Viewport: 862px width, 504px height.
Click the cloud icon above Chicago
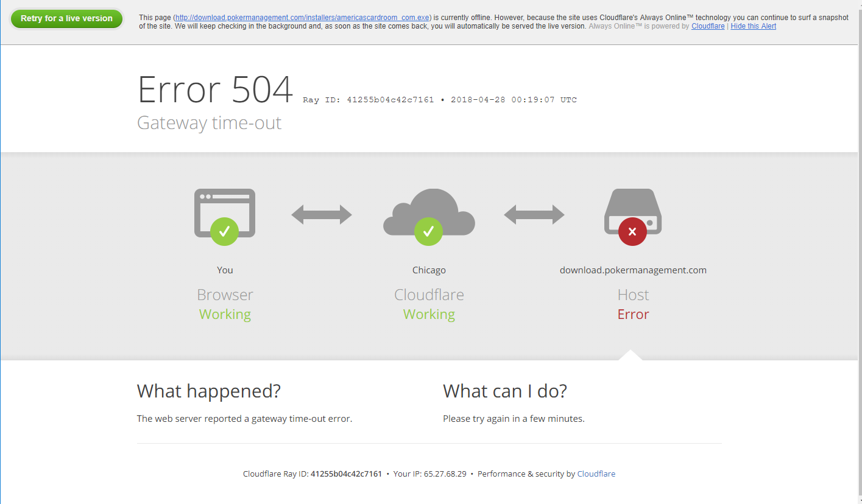pos(429,216)
